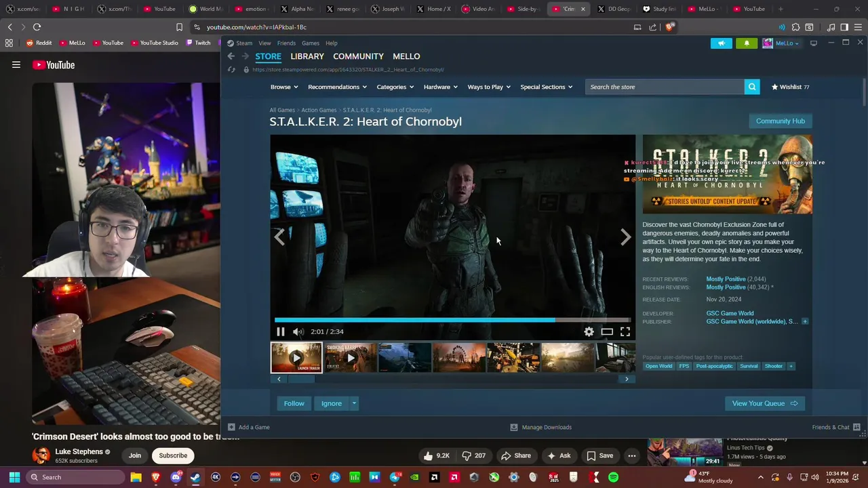This screenshot has height=488, width=868.
Task: Open YouTube hamburger guide menu
Action: (x=16, y=65)
